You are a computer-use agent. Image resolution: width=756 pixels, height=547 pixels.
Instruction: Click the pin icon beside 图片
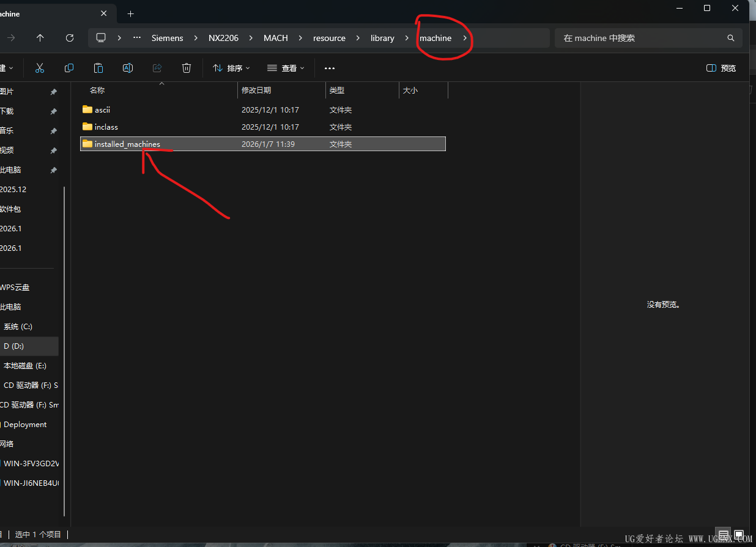[x=53, y=92]
